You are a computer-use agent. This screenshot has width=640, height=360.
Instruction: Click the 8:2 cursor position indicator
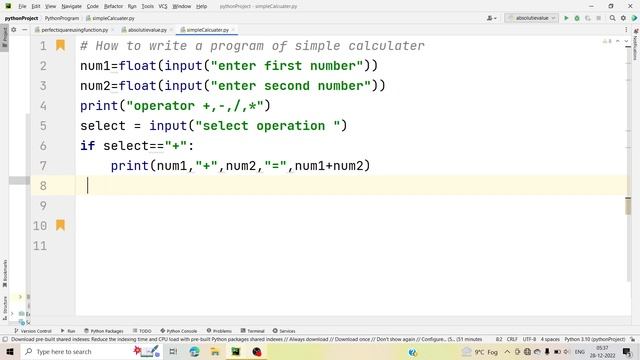499,339
